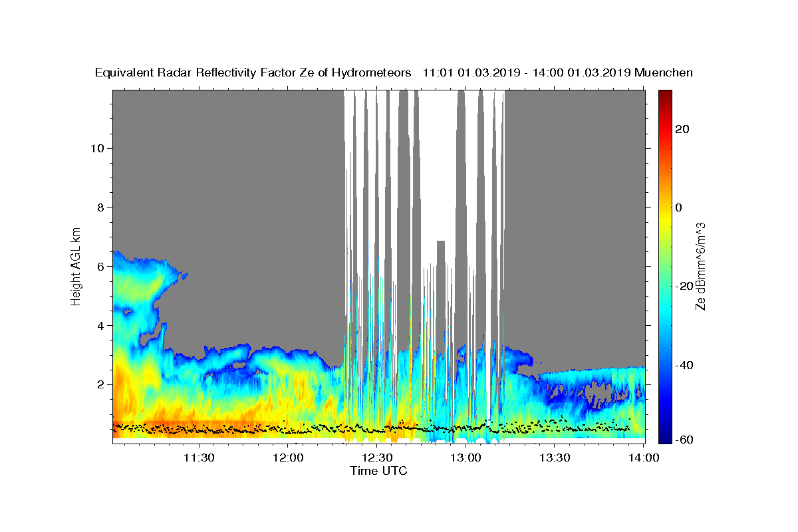The image size is (798, 532).
Task: Click the '13:30' time tick label
Action: pyautogui.click(x=555, y=458)
